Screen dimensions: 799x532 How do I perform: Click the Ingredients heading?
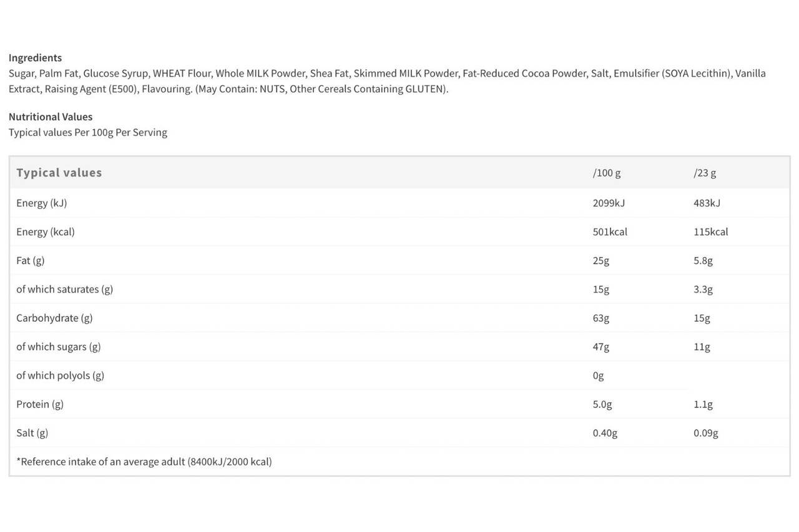35,58
